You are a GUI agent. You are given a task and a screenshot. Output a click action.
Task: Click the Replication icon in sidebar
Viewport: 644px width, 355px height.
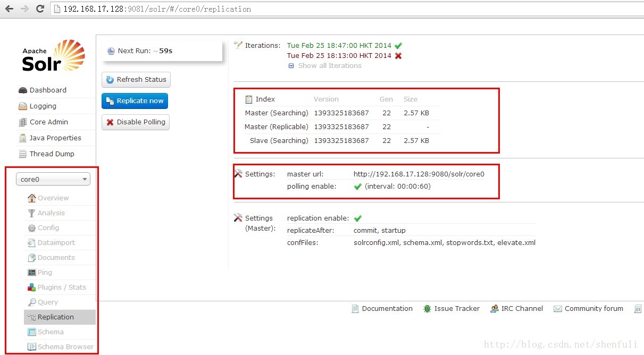(x=32, y=317)
